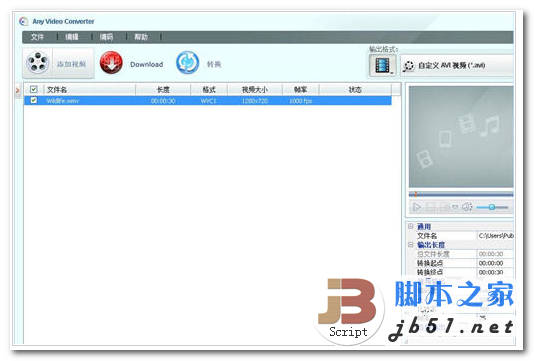Select the Wildlife.wmv file name
Viewport: 534px width, 361px height.
pos(63,101)
